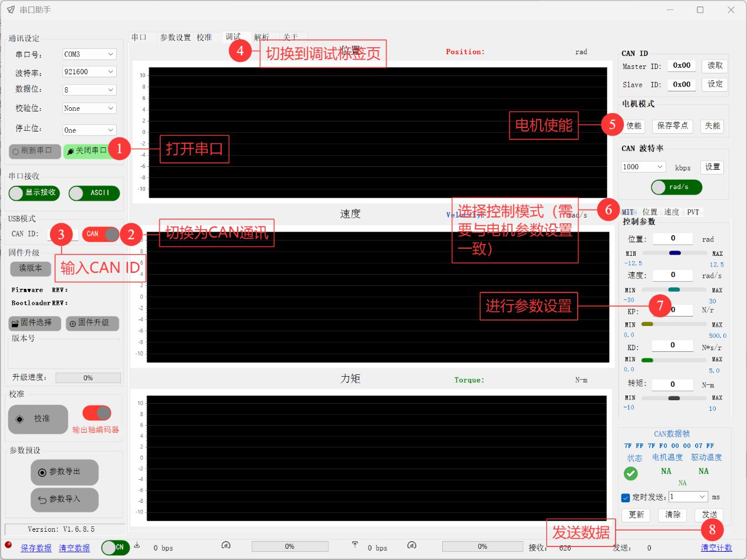Click the 清空计数 clear count link
This screenshot has height=560, width=747.
tap(716, 548)
